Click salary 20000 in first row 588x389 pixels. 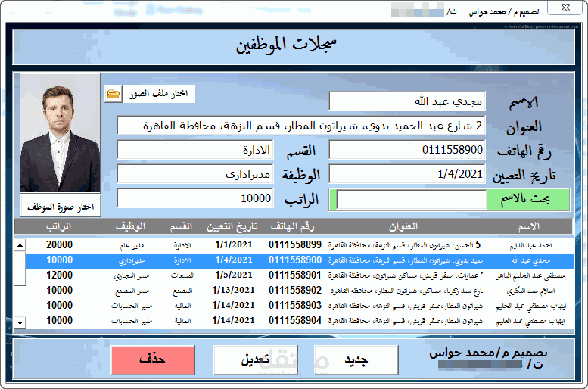click(x=59, y=245)
